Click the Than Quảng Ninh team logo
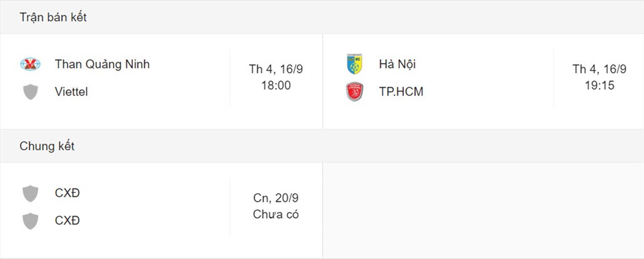 [x=30, y=64]
